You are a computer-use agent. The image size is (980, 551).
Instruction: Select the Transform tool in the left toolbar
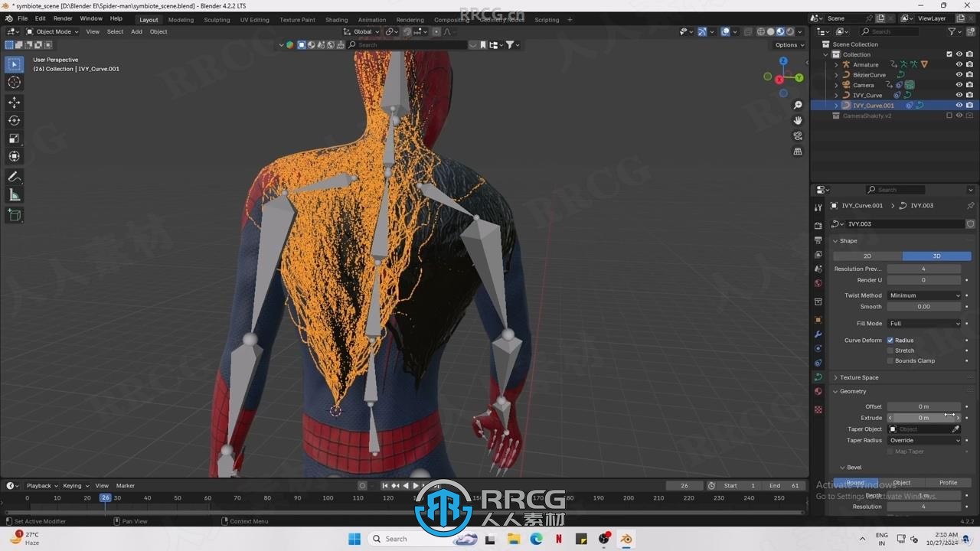click(14, 156)
